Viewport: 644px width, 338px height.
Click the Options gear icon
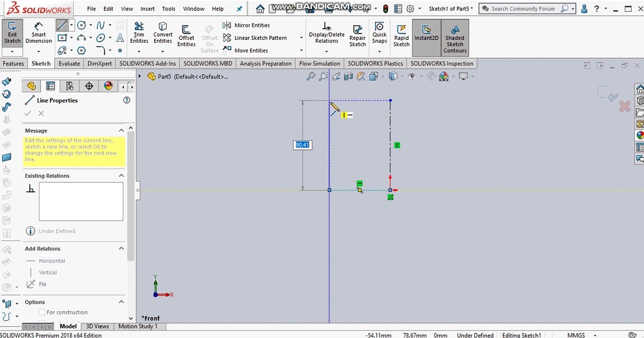pos(410,8)
